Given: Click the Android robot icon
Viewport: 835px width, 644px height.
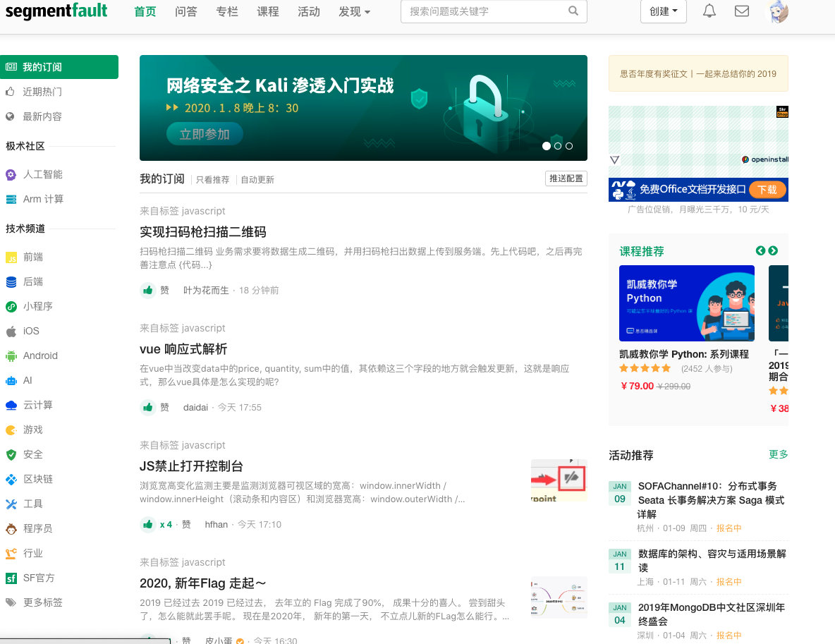Looking at the screenshot, I should tap(11, 356).
